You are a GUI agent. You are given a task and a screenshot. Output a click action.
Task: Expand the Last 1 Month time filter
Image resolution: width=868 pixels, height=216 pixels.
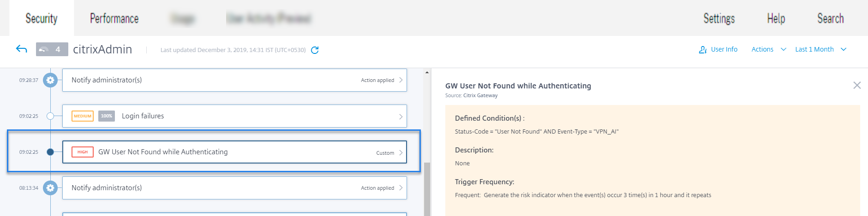point(820,49)
